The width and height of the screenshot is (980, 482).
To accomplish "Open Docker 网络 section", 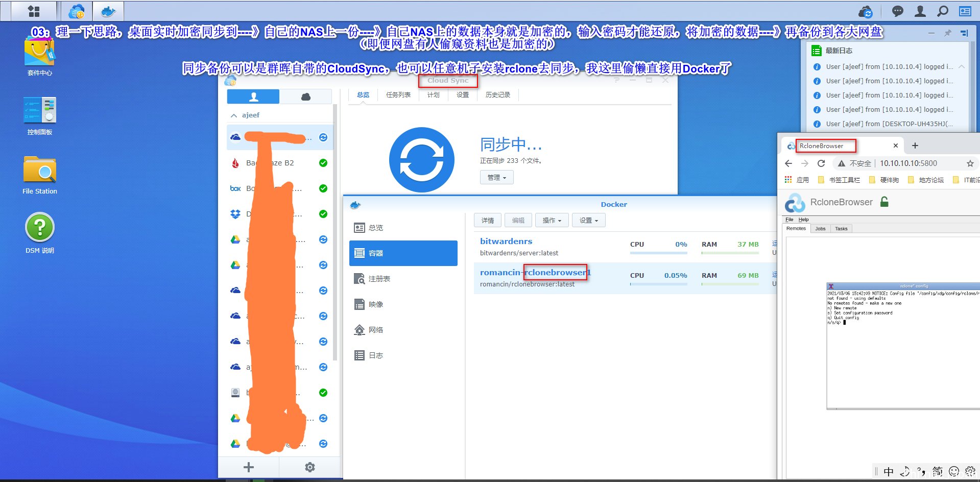I will click(x=403, y=330).
